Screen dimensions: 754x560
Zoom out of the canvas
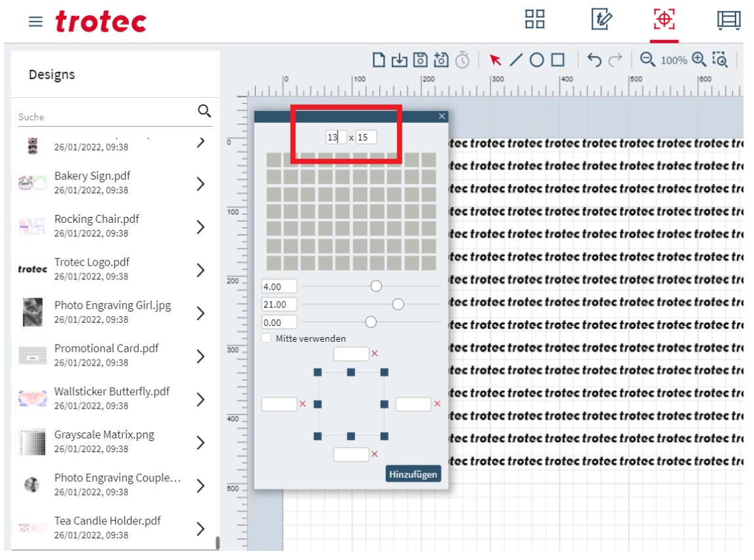pos(648,60)
